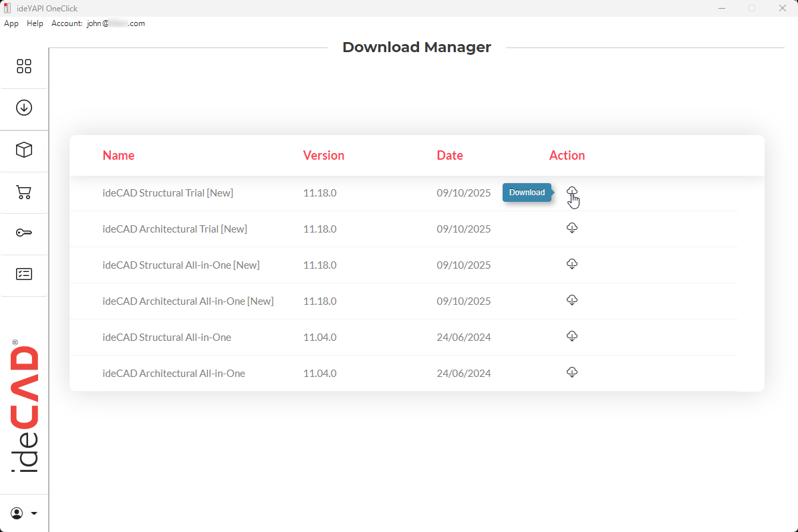The height and width of the screenshot is (532, 798).
Task: Select 'ideCAD Architectural All-in-One [New]' name
Action: [188, 301]
